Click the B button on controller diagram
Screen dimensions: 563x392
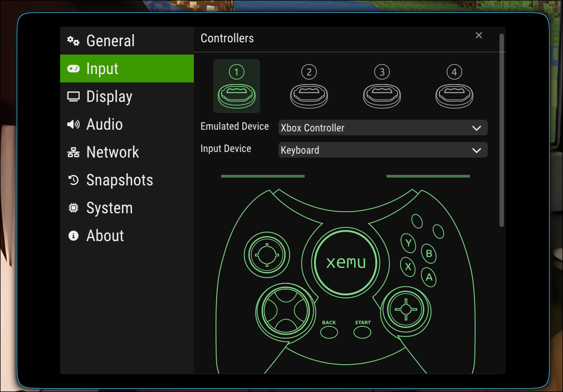[429, 254]
